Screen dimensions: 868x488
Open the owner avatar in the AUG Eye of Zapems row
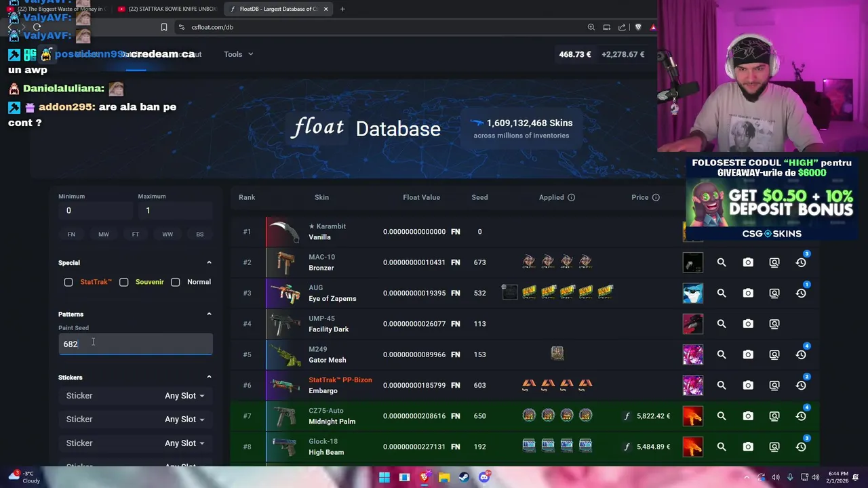tap(693, 293)
